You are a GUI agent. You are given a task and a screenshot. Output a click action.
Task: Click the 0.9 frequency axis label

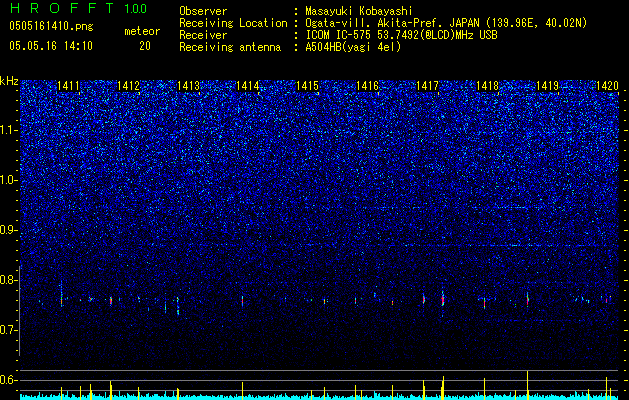point(9,230)
